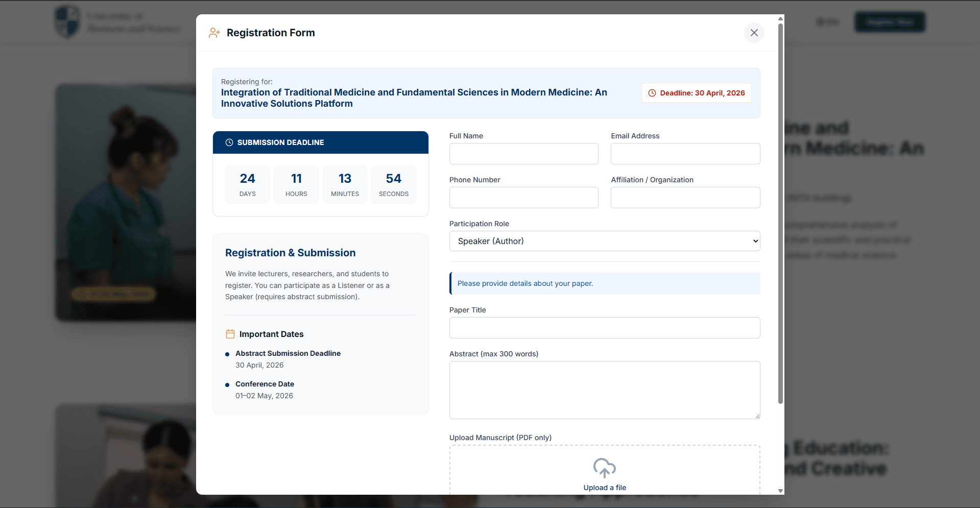Click the '01–02 May, 2026' date text

click(x=264, y=396)
